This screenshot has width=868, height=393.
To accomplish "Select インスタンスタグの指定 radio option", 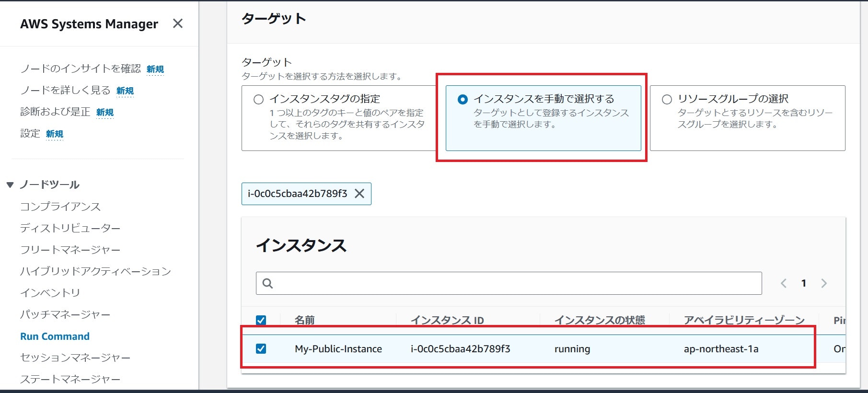I will [259, 99].
